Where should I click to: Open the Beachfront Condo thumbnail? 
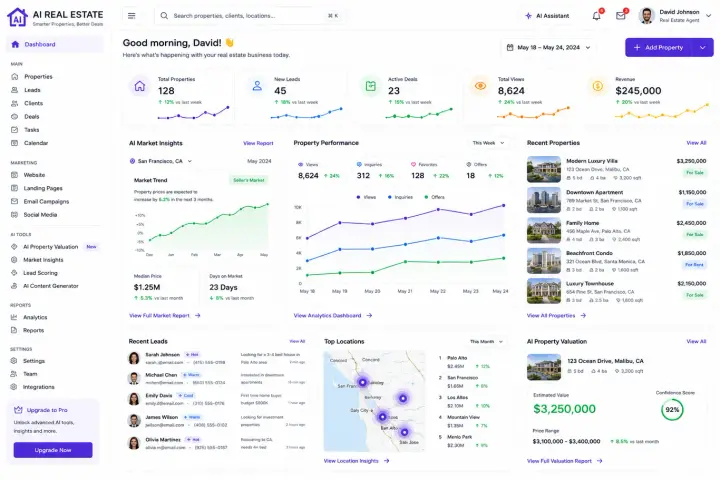(x=544, y=261)
